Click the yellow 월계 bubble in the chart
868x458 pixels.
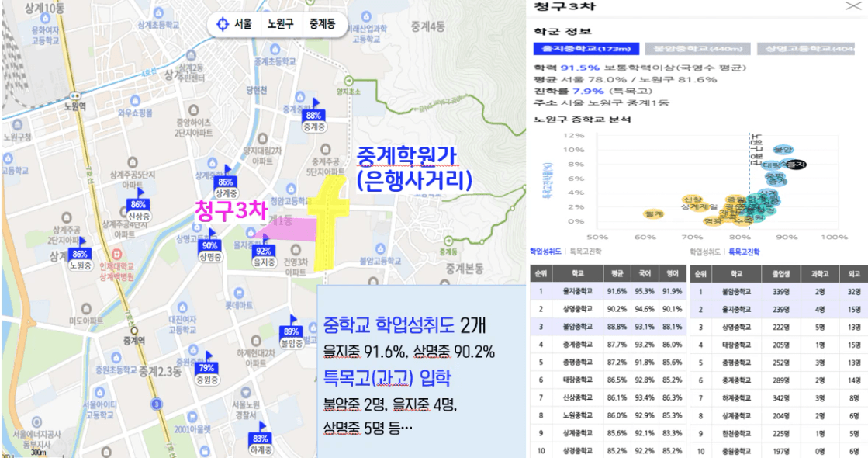pyautogui.click(x=654, y=213)
